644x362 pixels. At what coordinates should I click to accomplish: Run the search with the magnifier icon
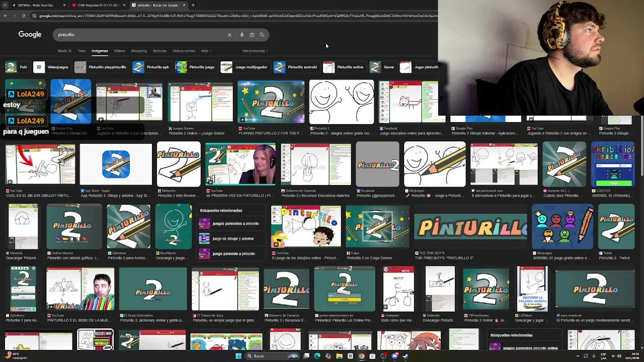pyautogui.click(x=262, y=35)
